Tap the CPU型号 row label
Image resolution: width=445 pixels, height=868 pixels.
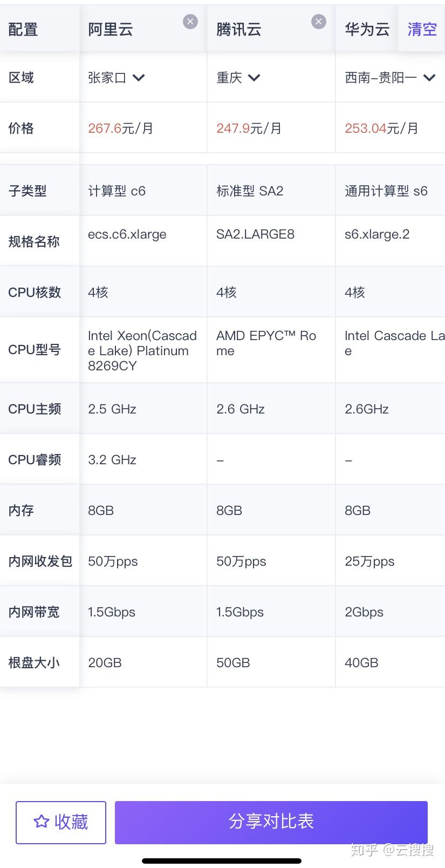click(35, 350)
